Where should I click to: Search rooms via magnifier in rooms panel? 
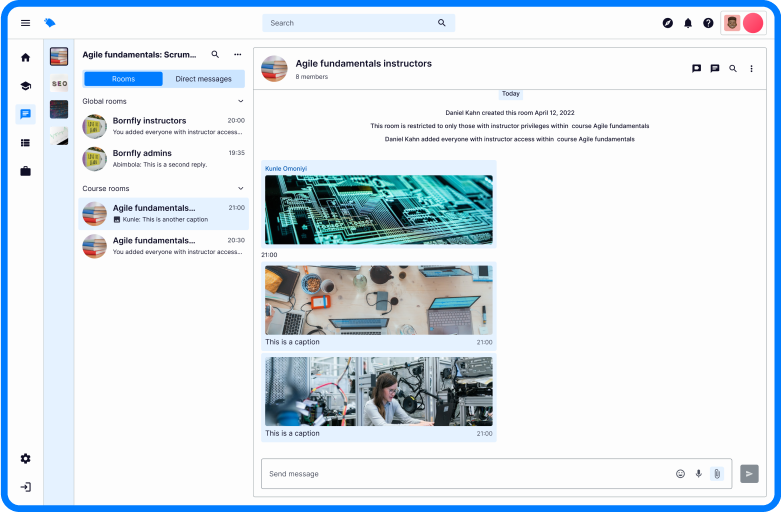(215, 54)
